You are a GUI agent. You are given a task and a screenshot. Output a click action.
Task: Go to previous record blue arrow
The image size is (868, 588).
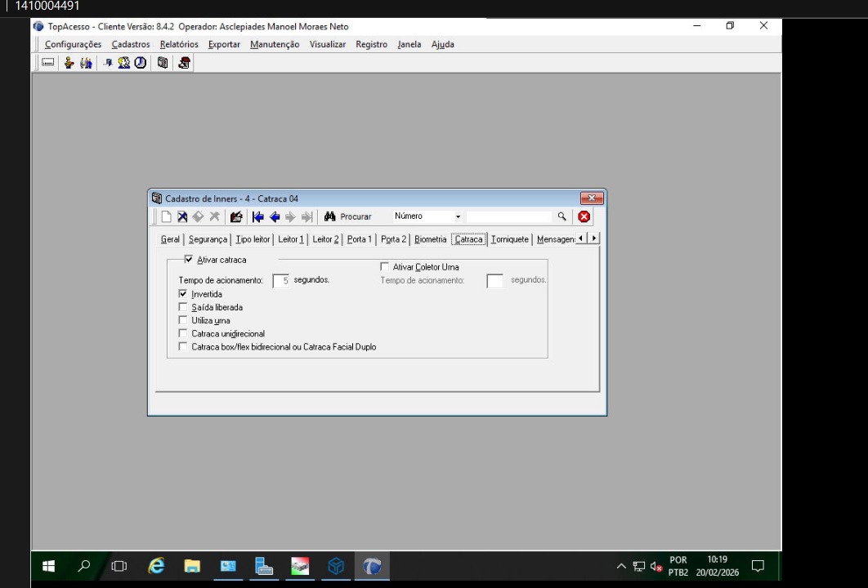click(x=275, y=216)
